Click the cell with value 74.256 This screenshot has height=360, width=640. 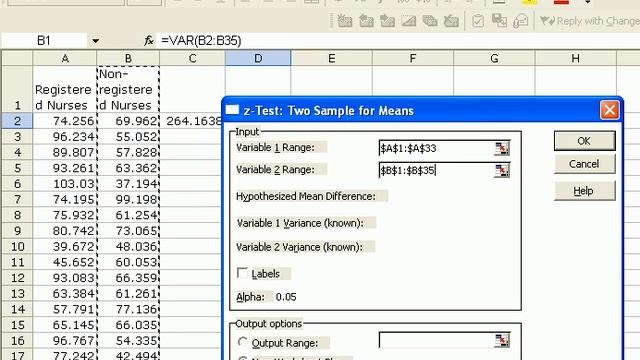pyautogui.click(x=65, y=121)
